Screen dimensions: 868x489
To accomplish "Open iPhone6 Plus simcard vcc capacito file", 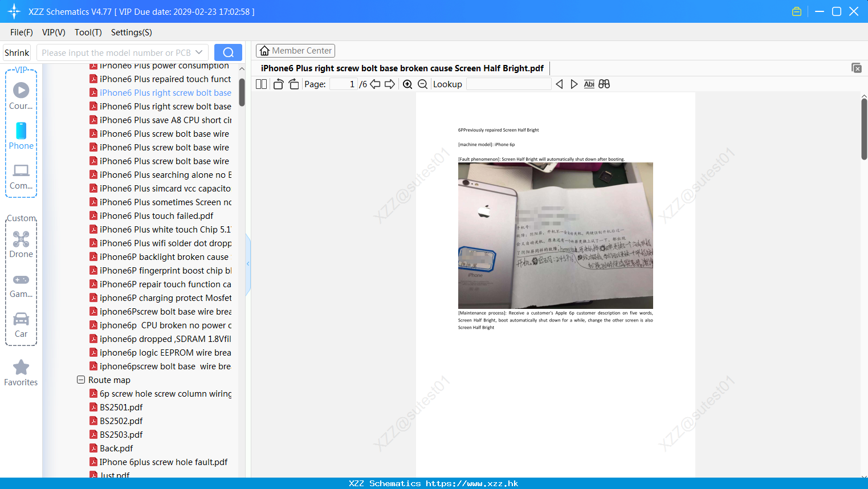I will pos(161,189).
